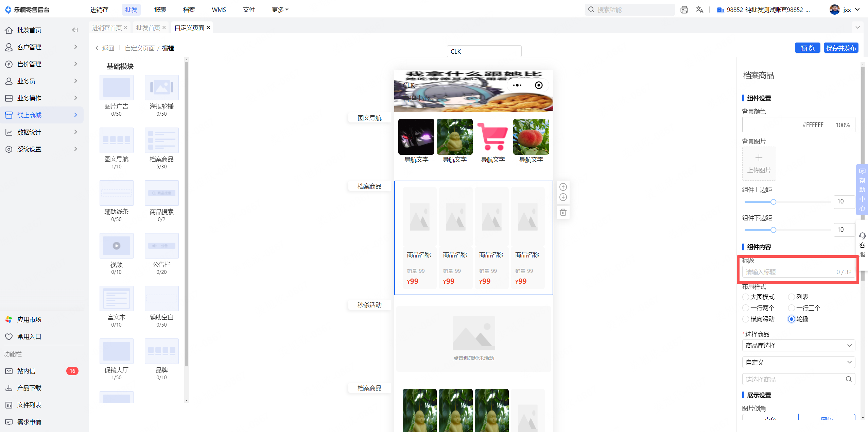868x432 pixels.
Task: Open the 商品库选择 dropdown
Action: point(798,346)
